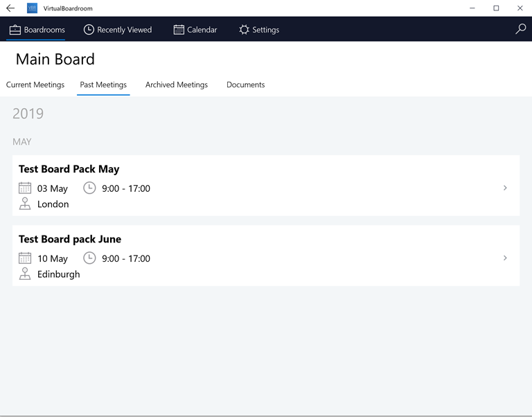Click the search magnifier icon
This screenshot has width=532, height=417.
[520, 29]
